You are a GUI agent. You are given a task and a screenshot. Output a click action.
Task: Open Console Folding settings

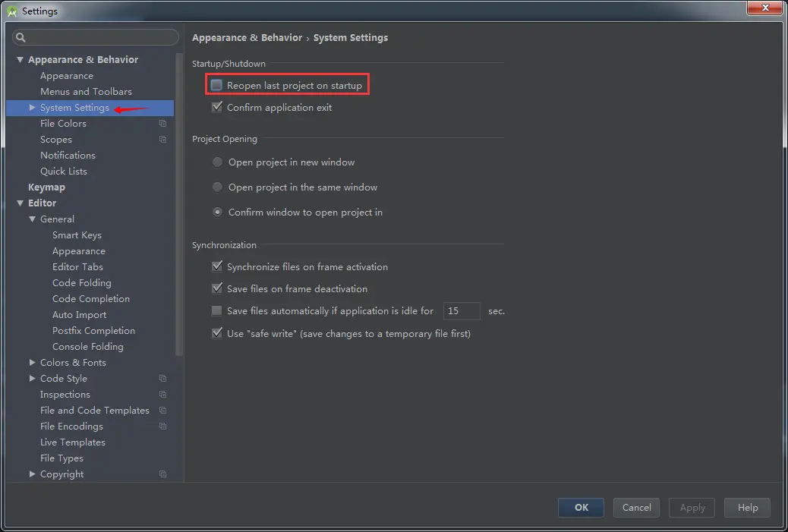[87, 347]
